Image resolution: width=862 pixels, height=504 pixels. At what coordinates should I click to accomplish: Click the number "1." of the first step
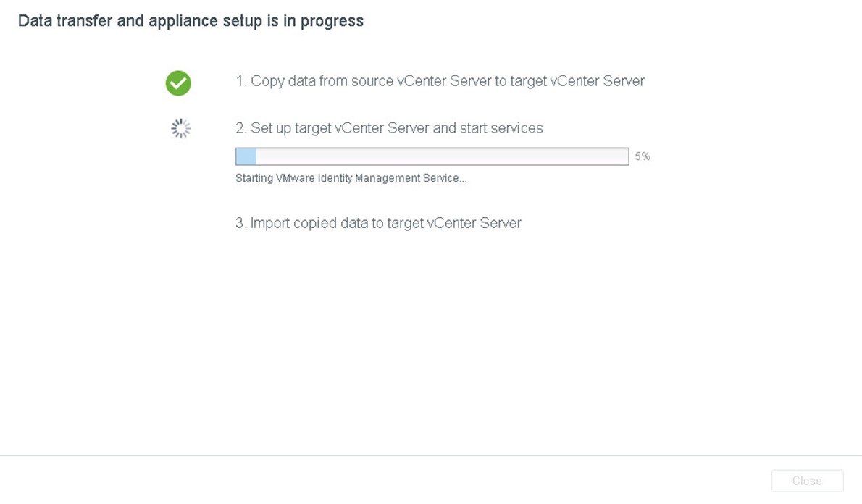240,81
